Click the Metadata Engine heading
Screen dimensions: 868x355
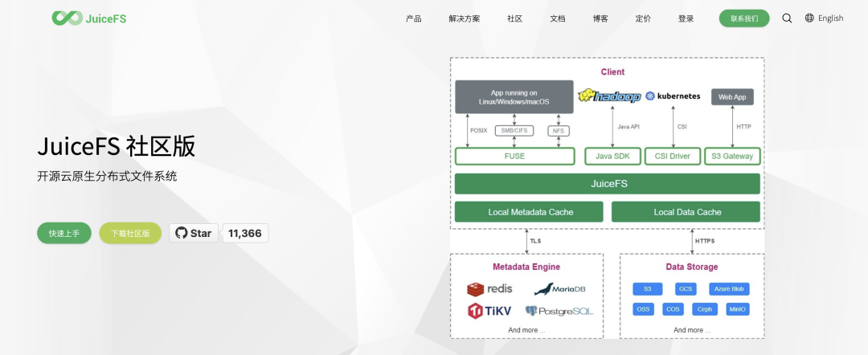point(526,267)
